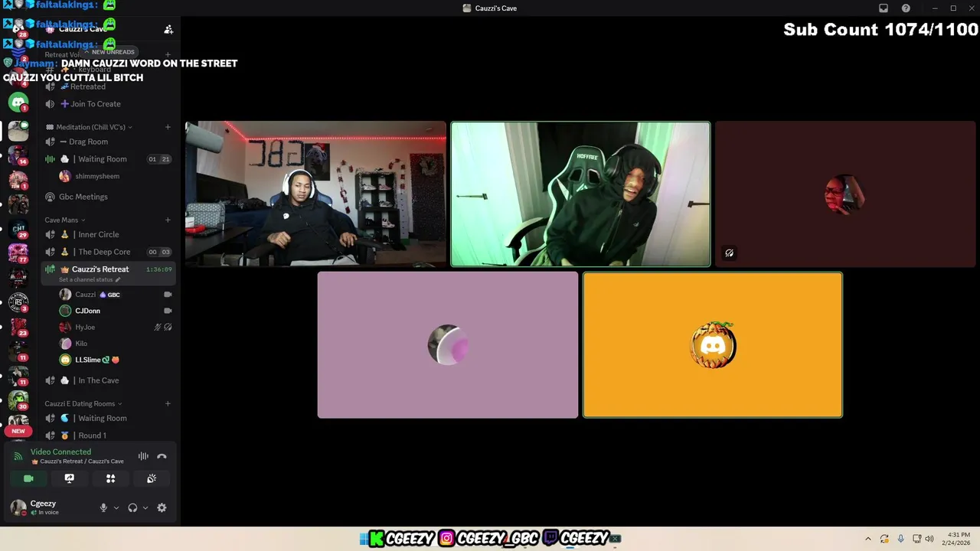Image resolution: width=980 pixels, height=551 pixels.
Task: Click the taskbar microphone tray icon
Action: pyautogui.click(x=900, y=539)
